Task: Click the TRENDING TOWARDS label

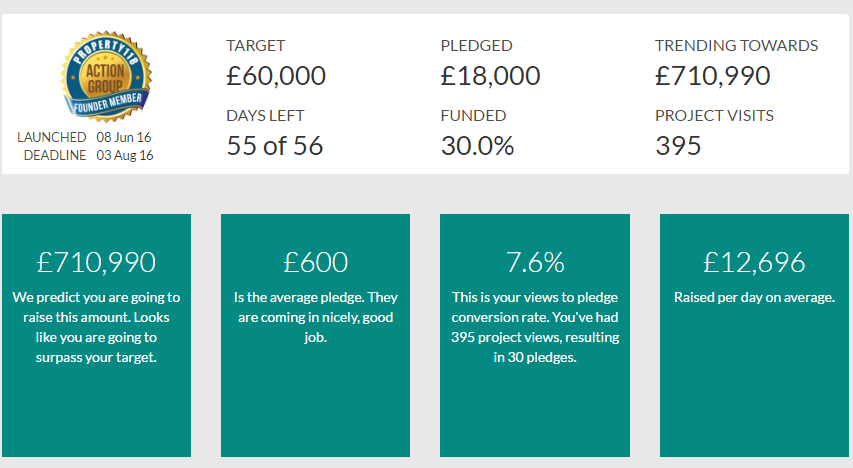Action: [x=736, y=46]
